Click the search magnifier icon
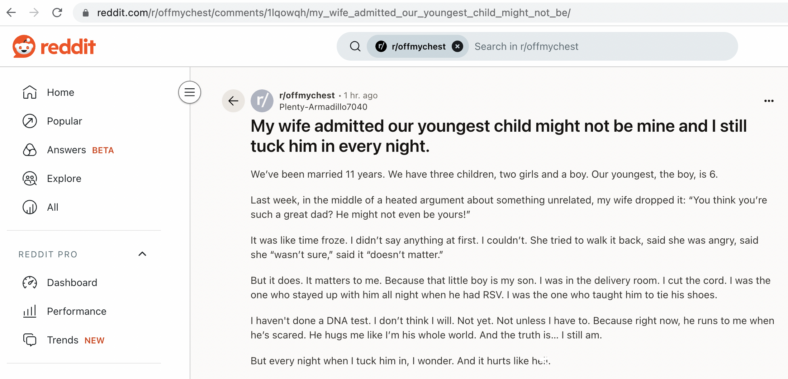This screenshot has width=788, height=379. pyautogui.click(x=355, y=47)
